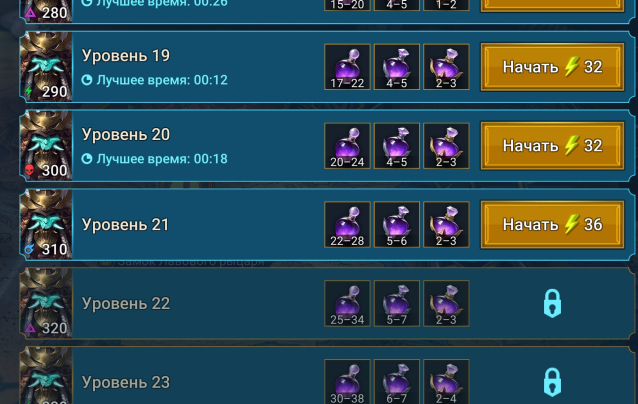The height and width of the screenshot is (404, 638).
Task: Tap the lock icon on Уровень 23
Action: tap(552, 382)
